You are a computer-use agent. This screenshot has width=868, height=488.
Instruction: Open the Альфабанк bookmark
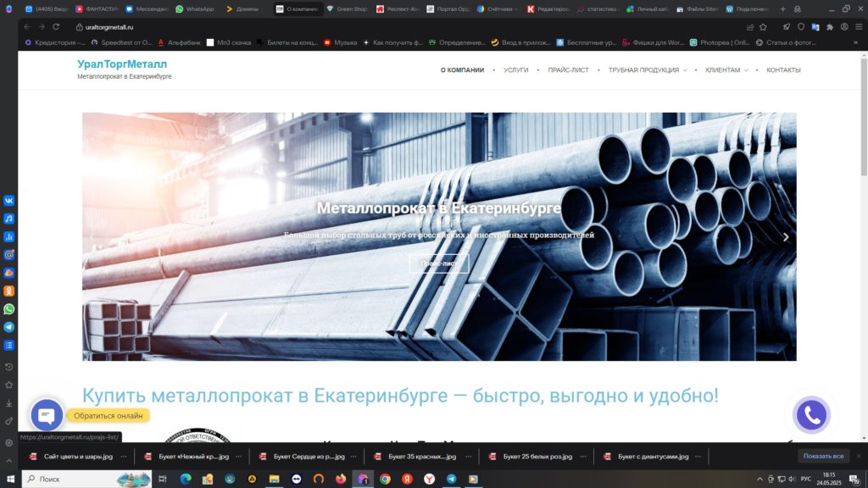coord(180,42)
